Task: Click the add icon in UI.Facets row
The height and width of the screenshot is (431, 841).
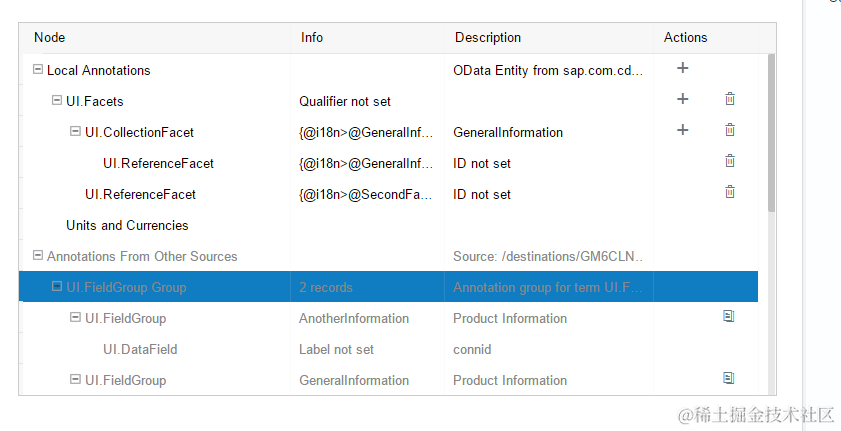Action: [x=683, y=99]
